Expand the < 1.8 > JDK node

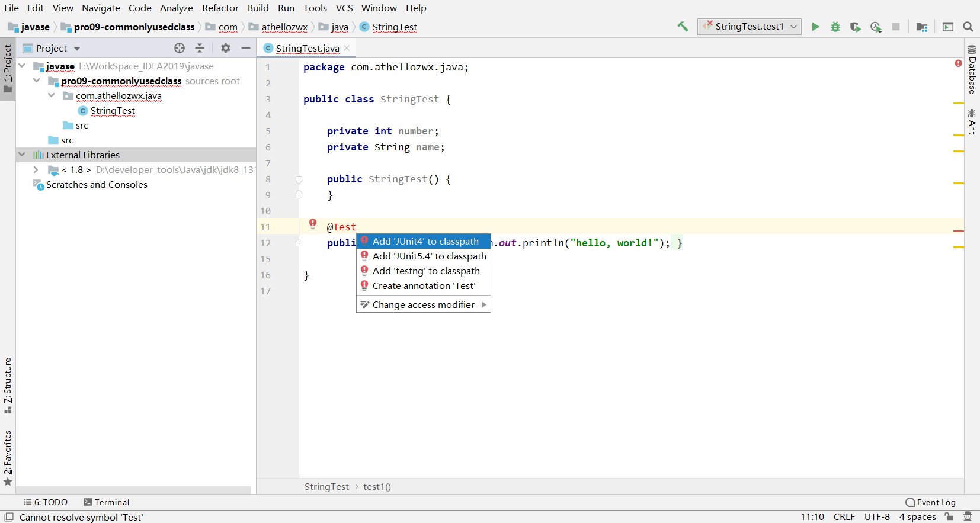pyautogui.click(x=36, y=169)
